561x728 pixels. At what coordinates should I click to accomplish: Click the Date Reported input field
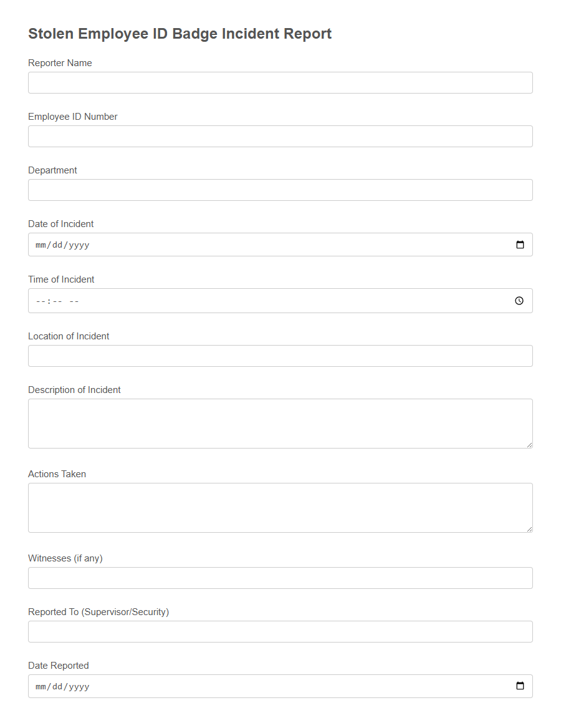tap(249, 686)
